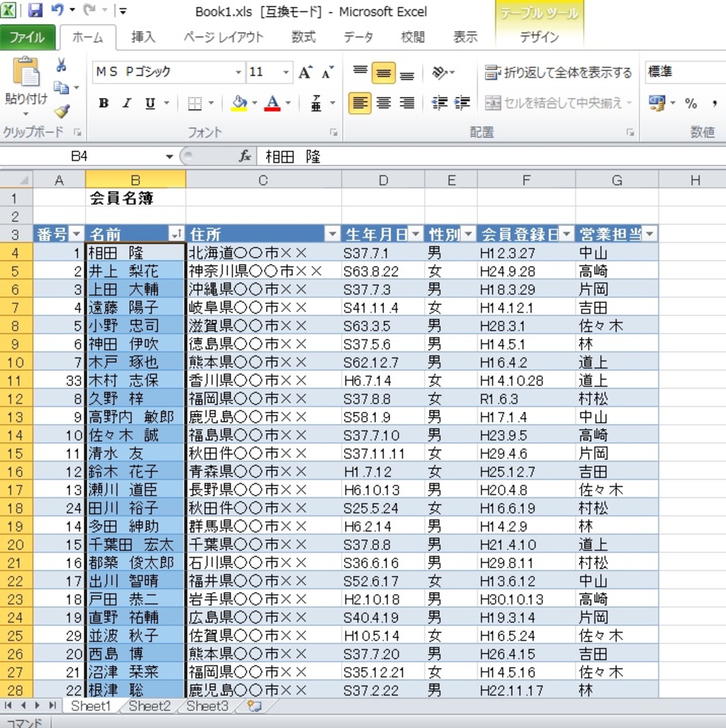Align text right
The width and height of the screenshot is (726, 728).
tap(407, 103)
